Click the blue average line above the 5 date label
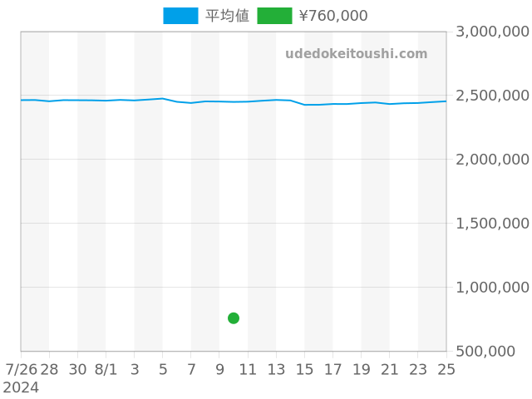 [x=163, y=98]
